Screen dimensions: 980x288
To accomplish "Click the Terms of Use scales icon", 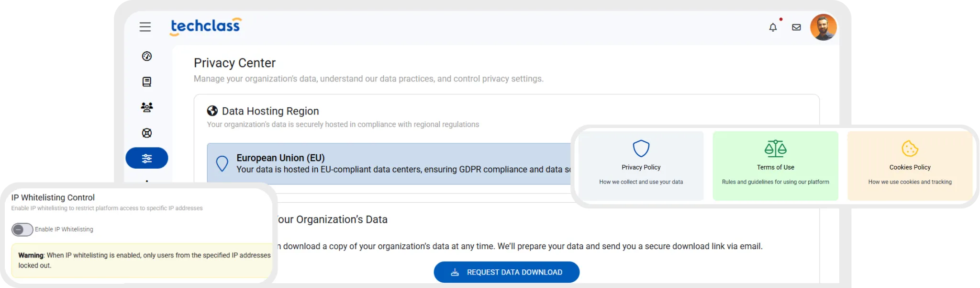I will point(776,149).
